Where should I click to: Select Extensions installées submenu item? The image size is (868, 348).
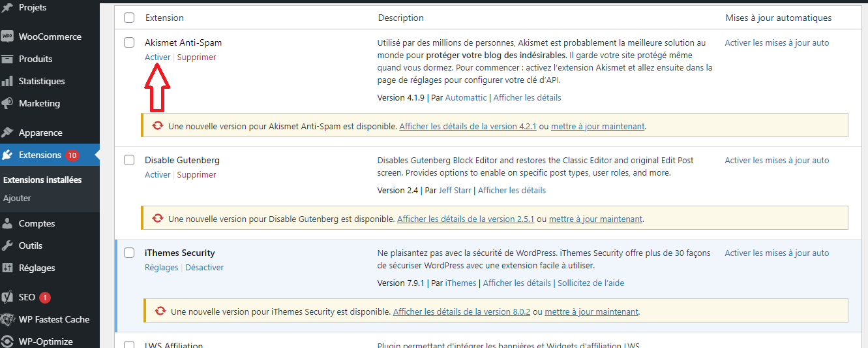coord(42,180)
